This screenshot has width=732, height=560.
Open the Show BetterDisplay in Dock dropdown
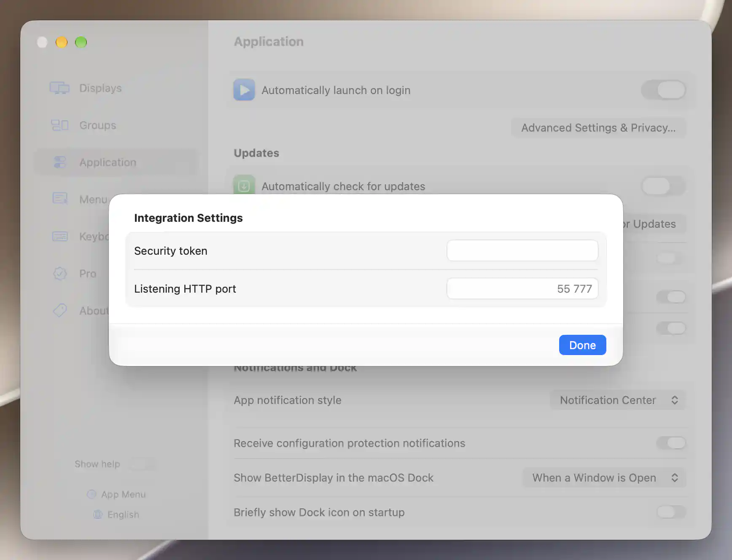[605, 478]
